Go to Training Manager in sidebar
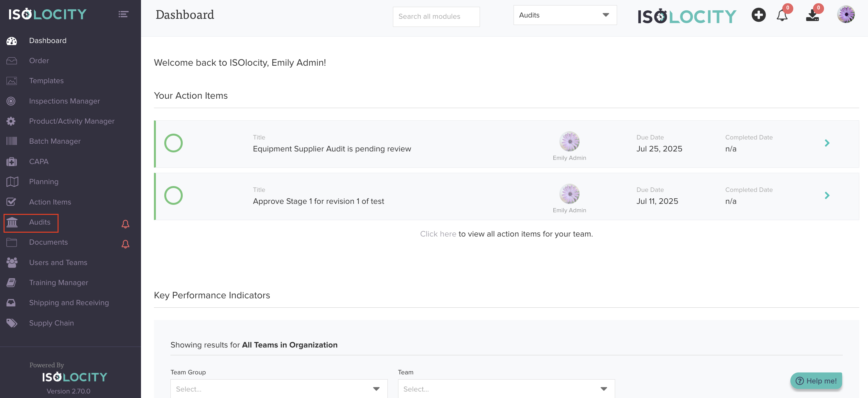868x398 pixels. tap(59, 282)
